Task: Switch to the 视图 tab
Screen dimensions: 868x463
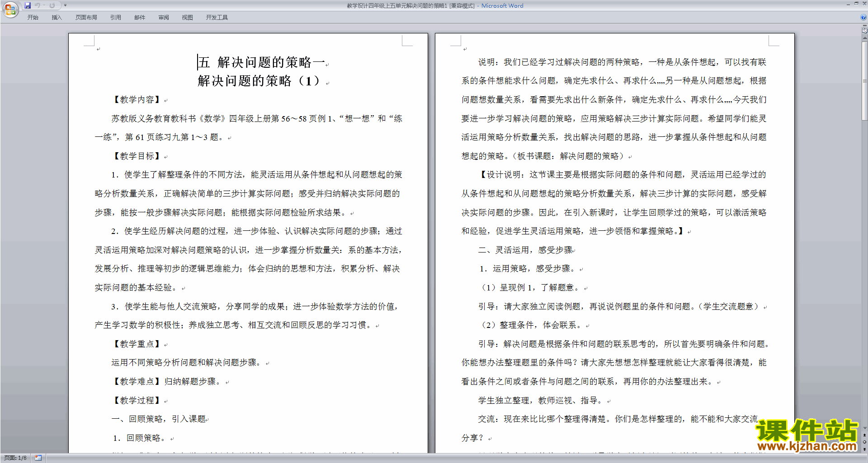Action: point(188,18)
